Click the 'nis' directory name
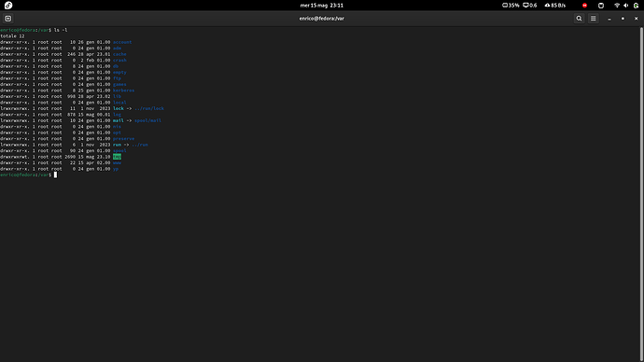Screen dimensions: 644x362 pyautogui.click(x=117, y=126)
